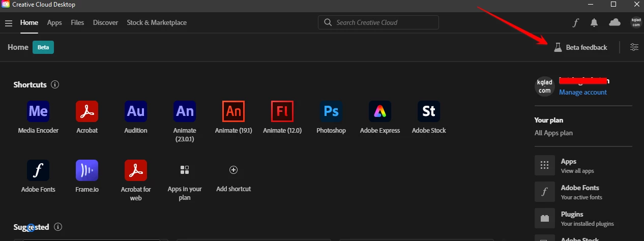Minimize the Creative Cloud window

point(590,5)
